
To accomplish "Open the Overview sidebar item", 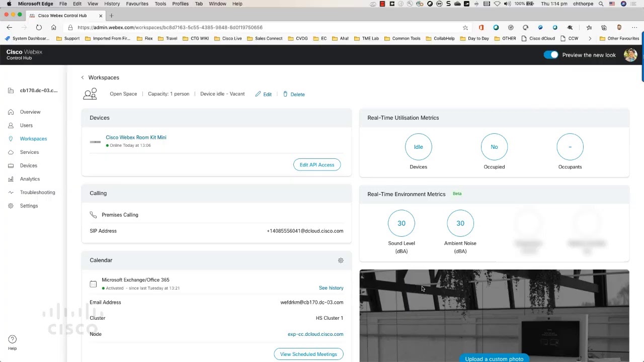I will (x=30, y=112).
